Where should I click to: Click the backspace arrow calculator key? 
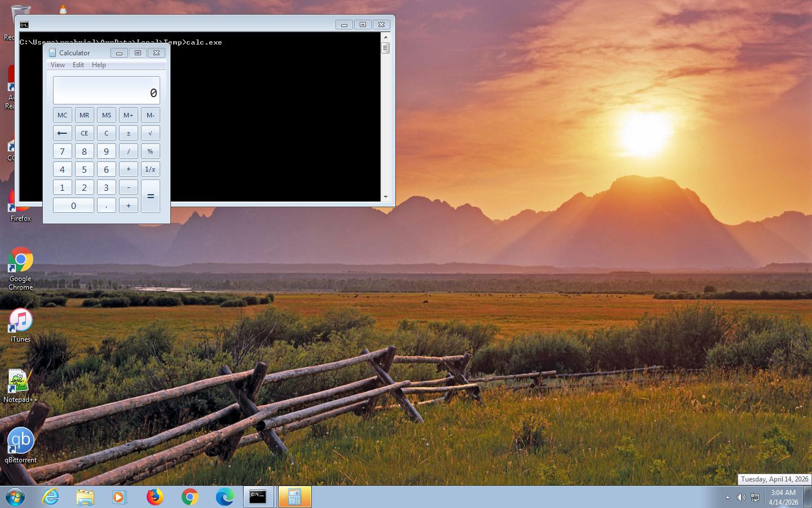pos(63,133)
